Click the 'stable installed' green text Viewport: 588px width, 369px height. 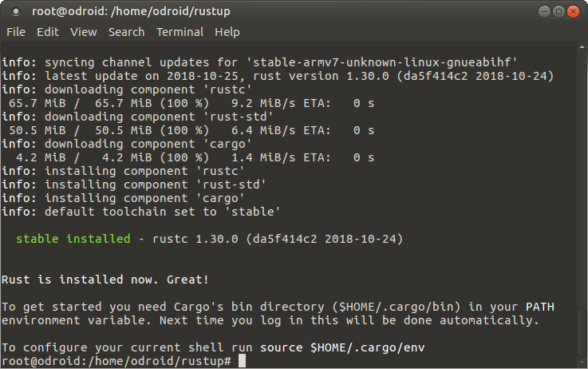tap(73, 239)
